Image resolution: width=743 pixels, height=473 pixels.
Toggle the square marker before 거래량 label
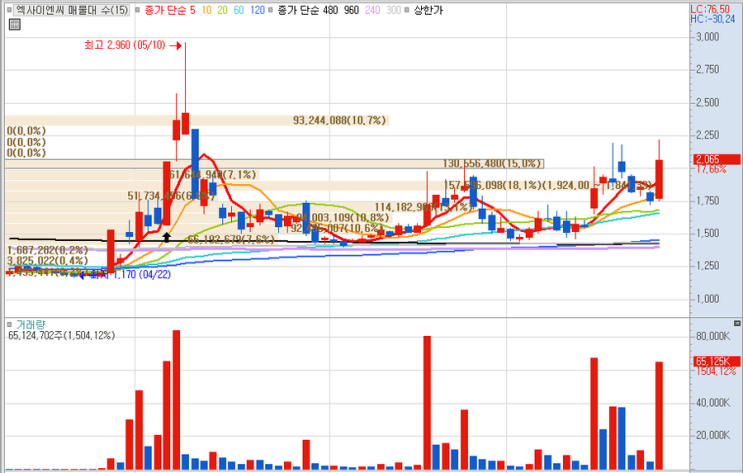pos(9,325)
